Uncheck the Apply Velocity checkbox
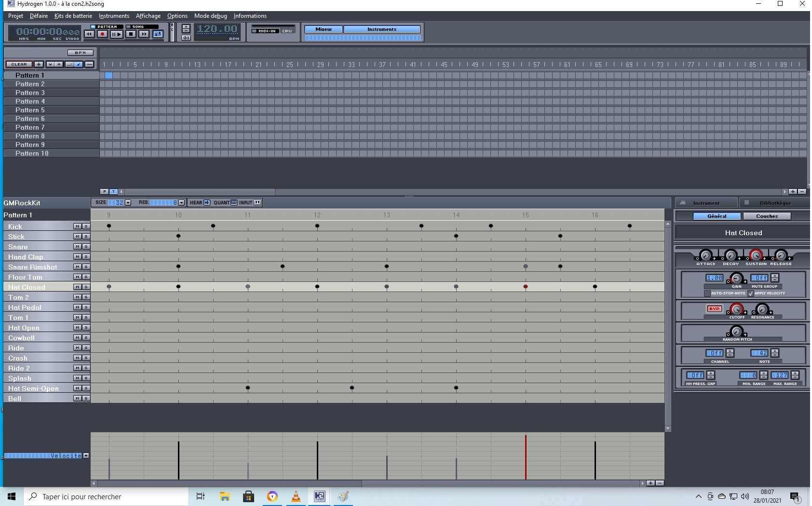This screenshot has height=506, width=812. pos(751,293)
